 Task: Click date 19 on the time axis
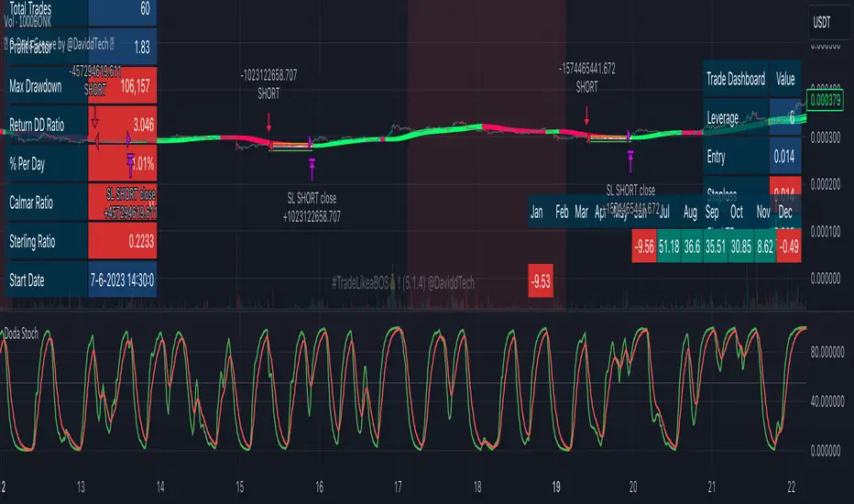(x=556, y=487)
